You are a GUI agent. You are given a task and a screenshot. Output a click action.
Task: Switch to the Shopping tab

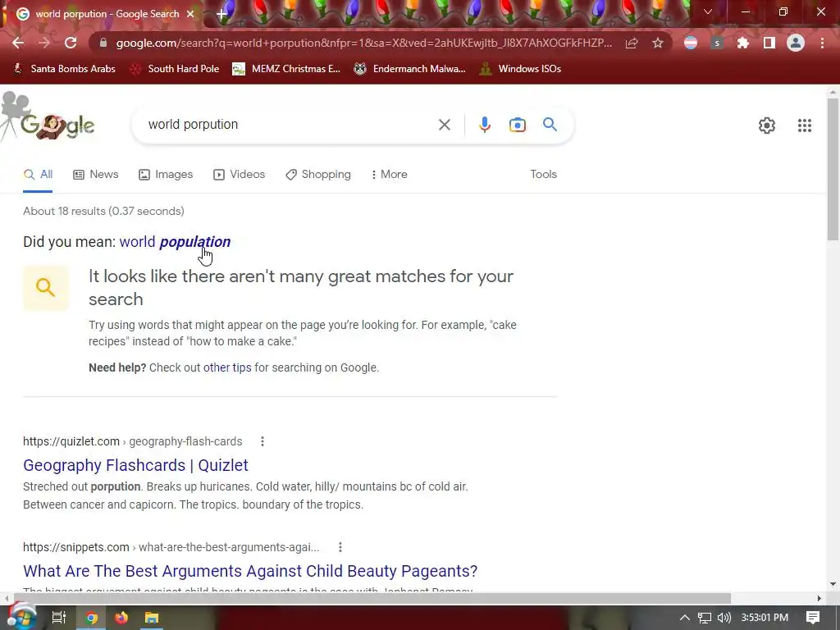pyautogui.click(x=318, y=174)
